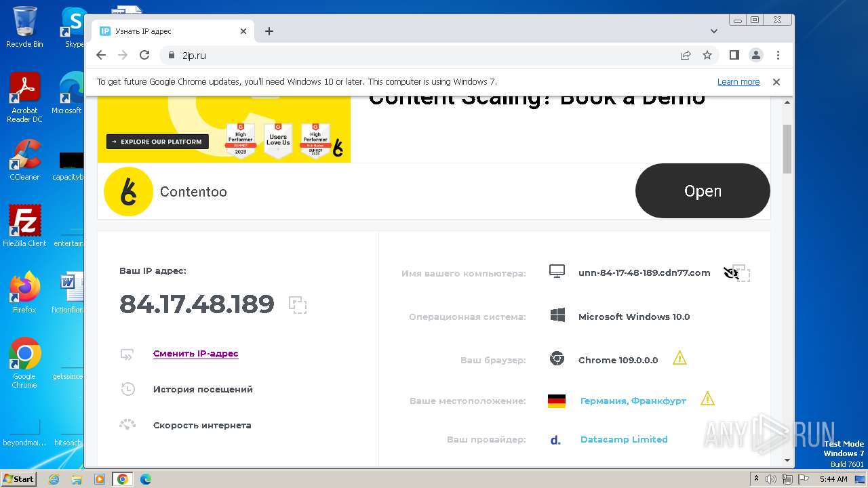This screenshot has height=488, width=868.
Task: Open the media player taskbar icon
Action: pos(100,479)
